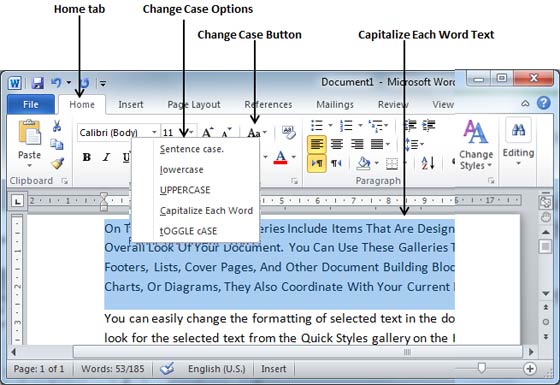Screen dimensions: 560x385
Task: Toggle Justify alignment
Action: pos(377,145)
